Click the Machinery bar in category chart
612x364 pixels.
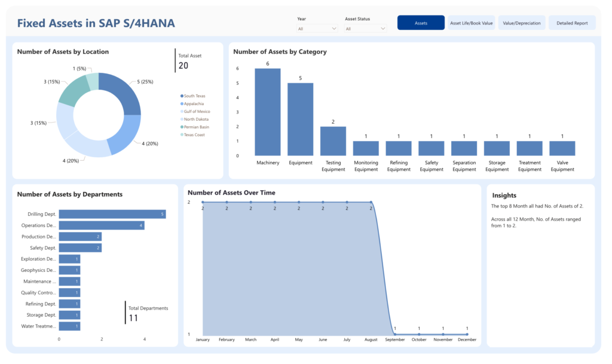[x=268, y=112]
